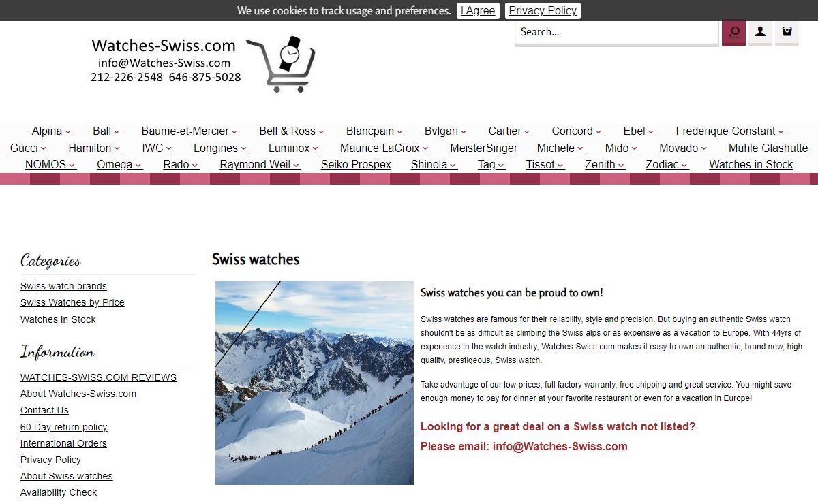
Task: Open the Seiko Prospex brand page
Action: pyautogui.click(x=356, y=164)
